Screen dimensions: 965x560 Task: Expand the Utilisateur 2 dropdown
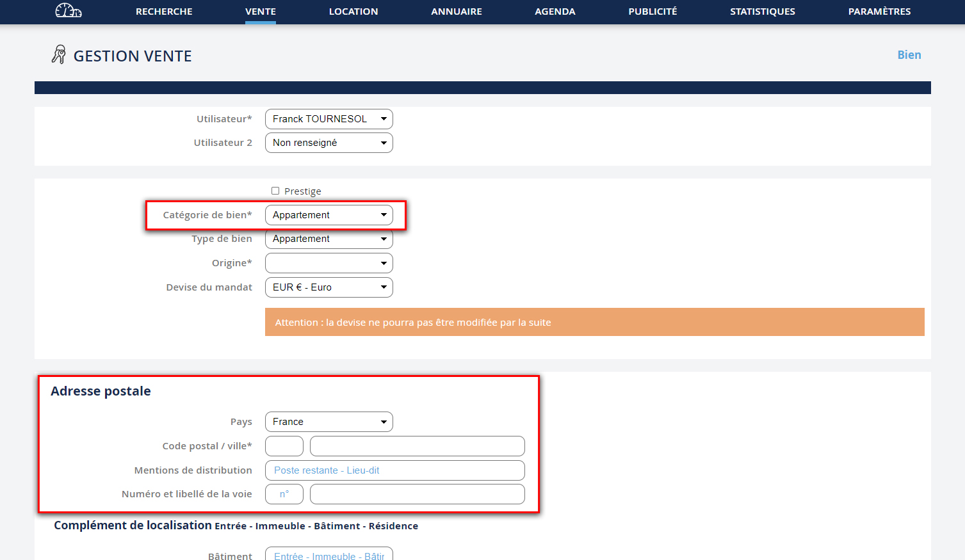328,143
